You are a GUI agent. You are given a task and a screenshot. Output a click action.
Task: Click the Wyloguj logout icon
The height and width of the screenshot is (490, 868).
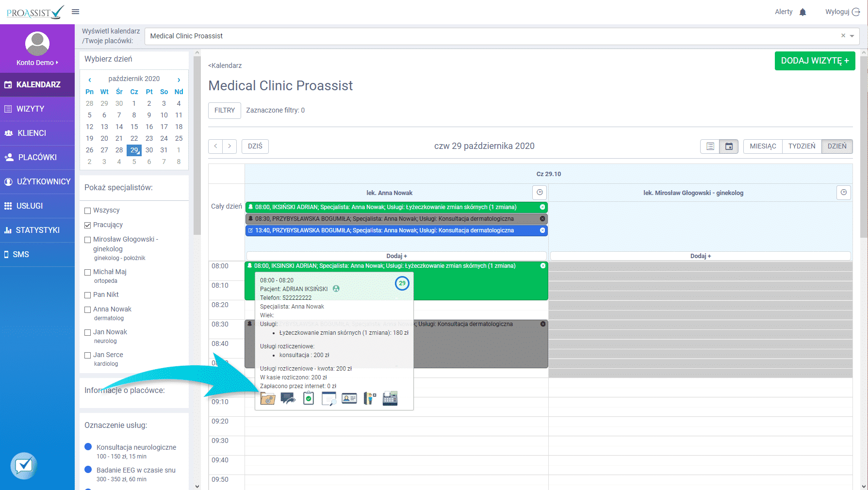856,12
